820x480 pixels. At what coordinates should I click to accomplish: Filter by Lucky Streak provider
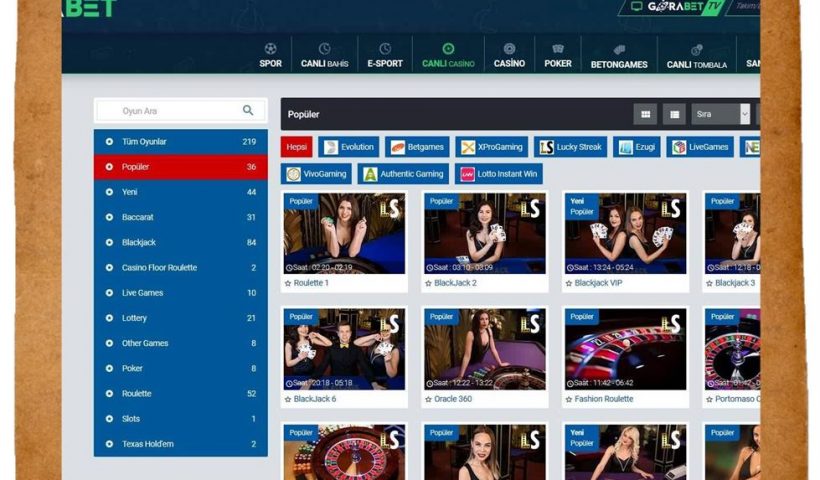pyautogui.click(x=571, y=147)
